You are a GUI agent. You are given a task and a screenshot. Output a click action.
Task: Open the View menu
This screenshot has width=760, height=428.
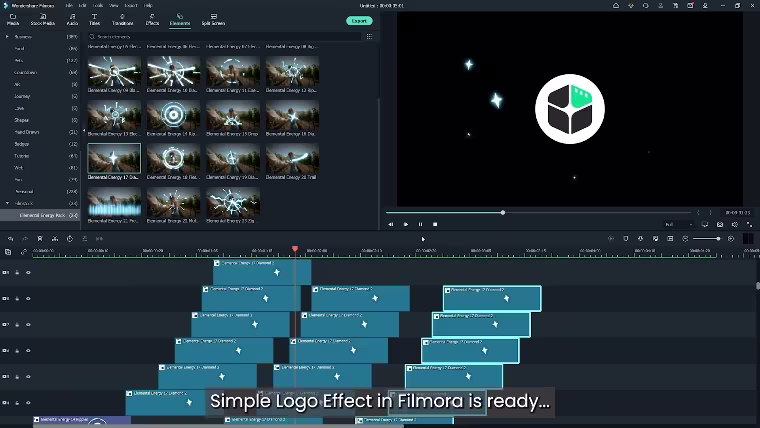pos(113,6)
